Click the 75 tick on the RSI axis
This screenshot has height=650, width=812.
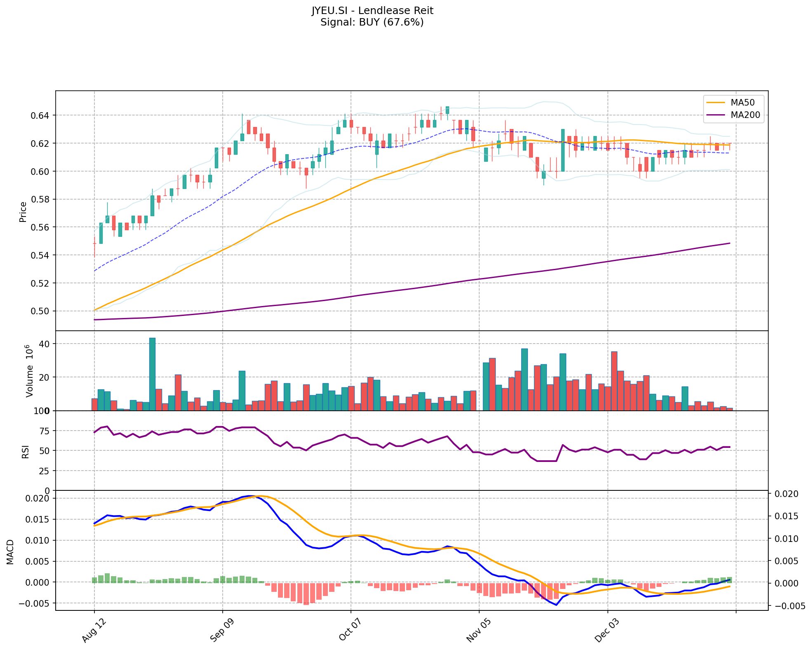pos(44,431)
